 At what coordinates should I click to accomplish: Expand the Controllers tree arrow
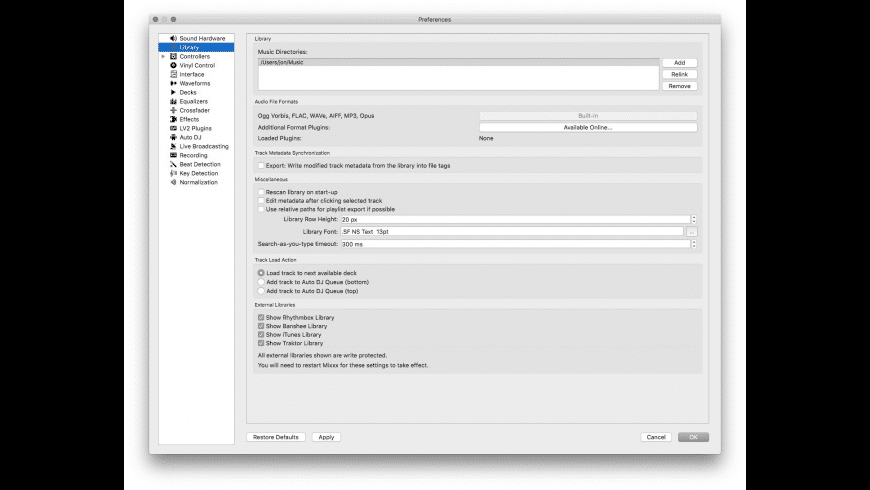pos(163,56)
